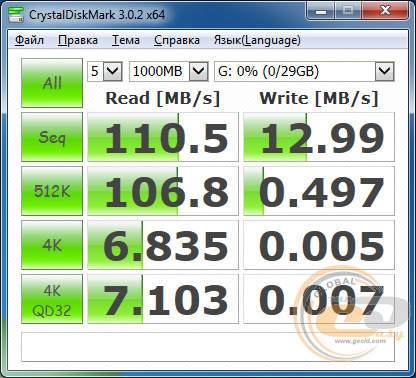416x378 pixels.
Task: Select the 4K read result 6.835
Action: 163,245
